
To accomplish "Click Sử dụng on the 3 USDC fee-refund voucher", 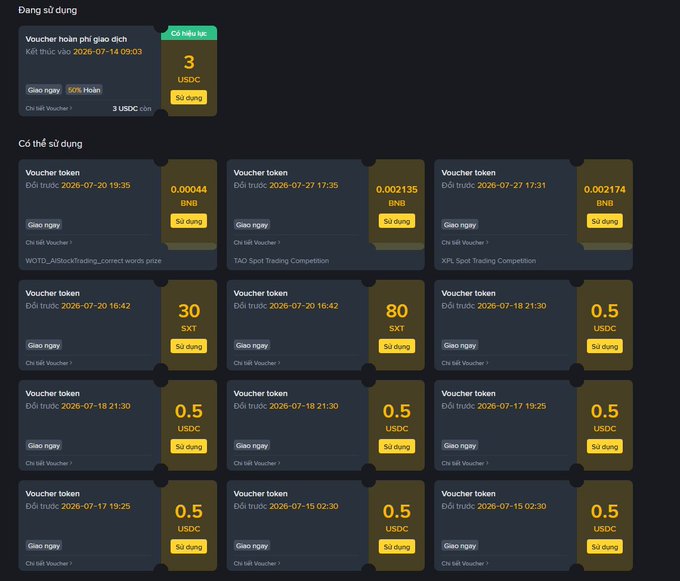I will tap(189, 98).
